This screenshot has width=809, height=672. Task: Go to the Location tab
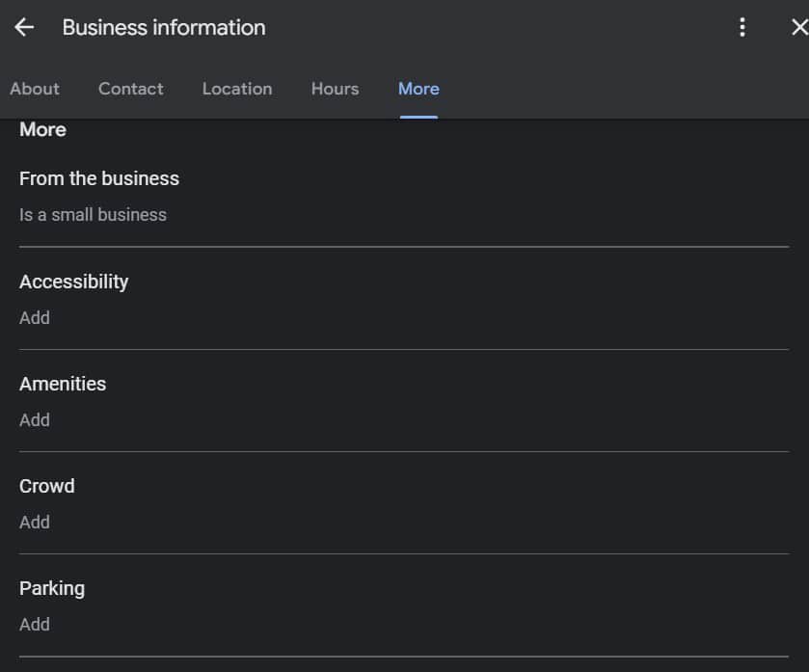(x=237, y=89)
